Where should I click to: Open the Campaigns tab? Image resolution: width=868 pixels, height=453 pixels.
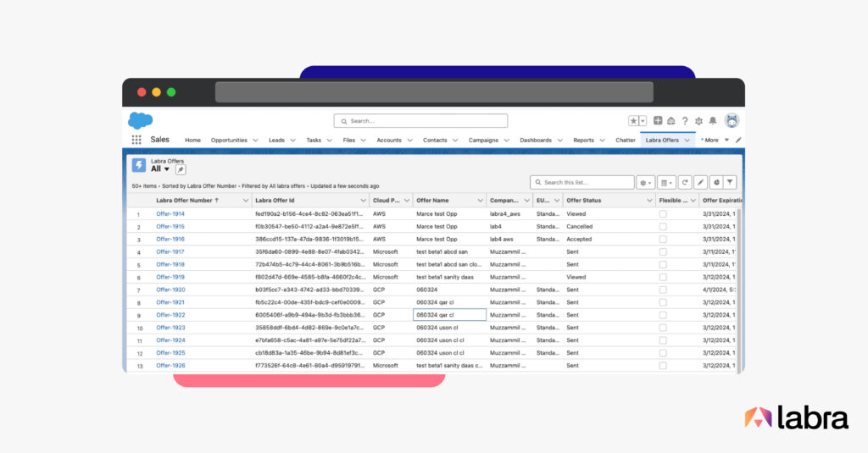[483, 141]
